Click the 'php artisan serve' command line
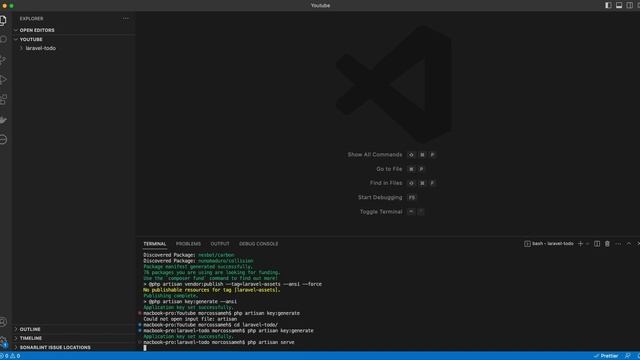 pos(219,342)
